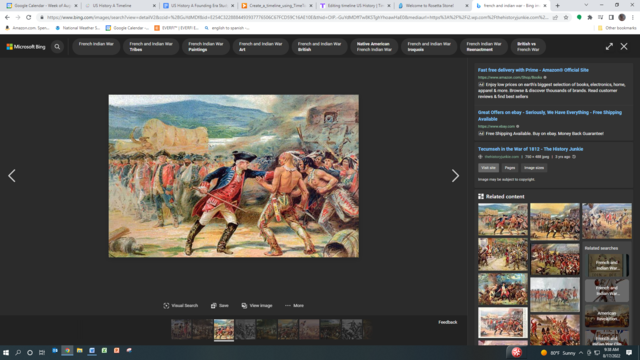Open Chrome profile avatar
This screenshot has height=360, width=640.
tap(622, 18)
